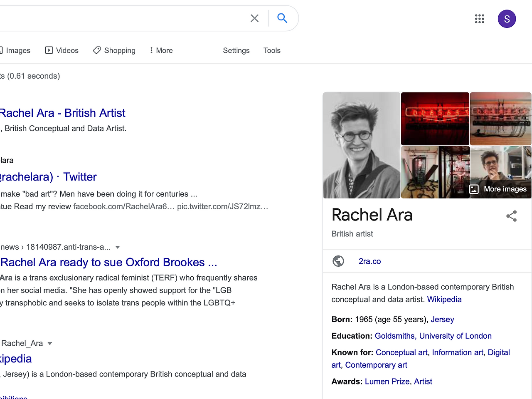The image size is (532, 399).
Task: Expand the dropdown arrow beside 18140987.anti-trans-a...
Action: (118, 247)
